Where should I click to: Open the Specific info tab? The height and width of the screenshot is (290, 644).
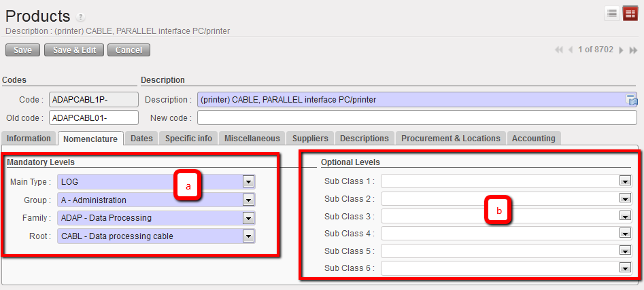pos(188,139)
